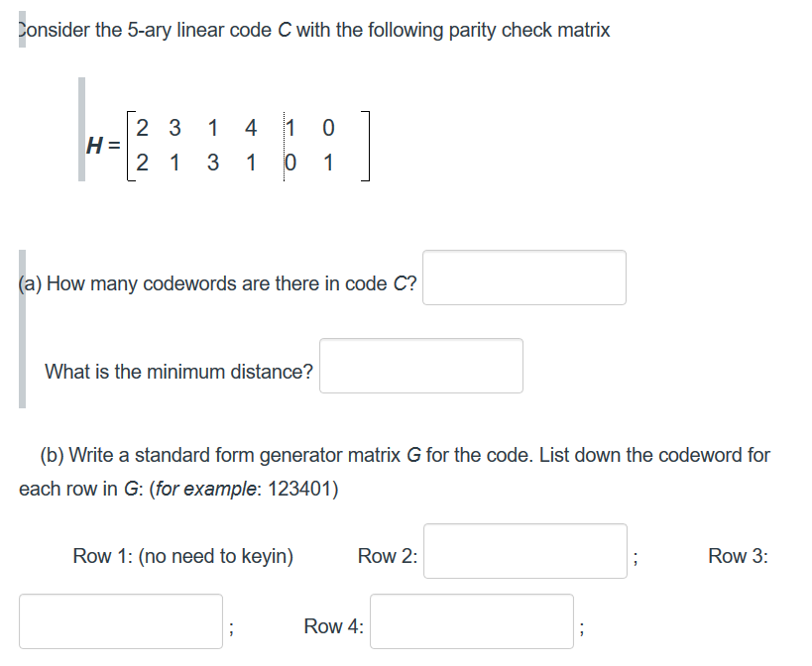Click the 'What is the minimum distance?' text

point(178,372)
